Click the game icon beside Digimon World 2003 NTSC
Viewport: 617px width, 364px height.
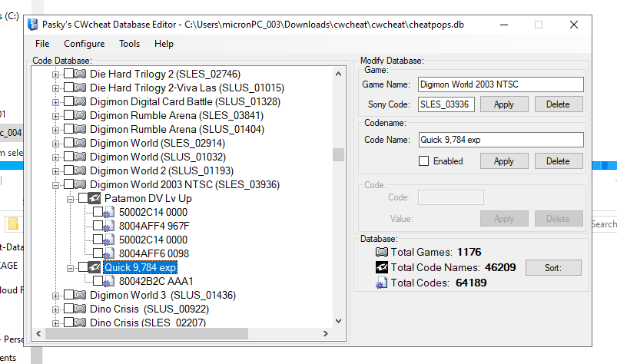(81, 184)
